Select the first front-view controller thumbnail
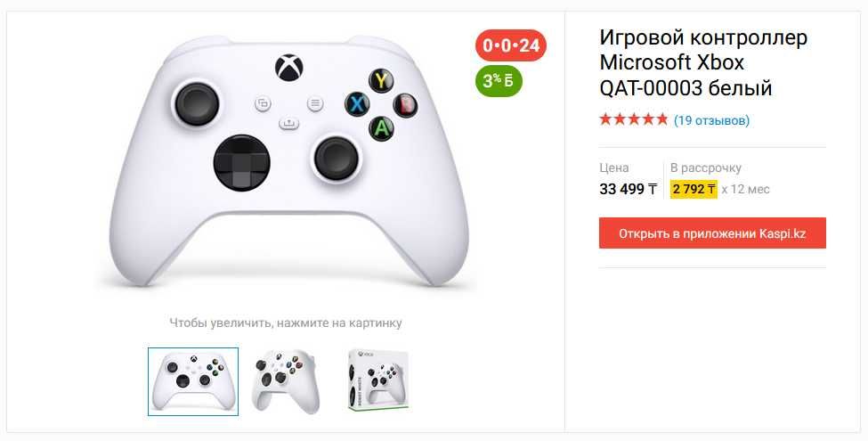Screen dimensions: 868x441 (x=193, y=381)
